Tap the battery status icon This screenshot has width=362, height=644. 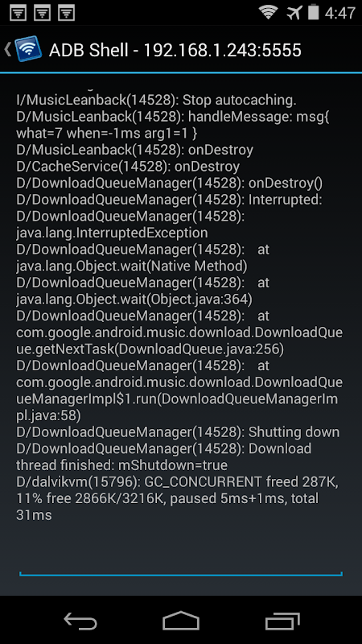[313, 12]
